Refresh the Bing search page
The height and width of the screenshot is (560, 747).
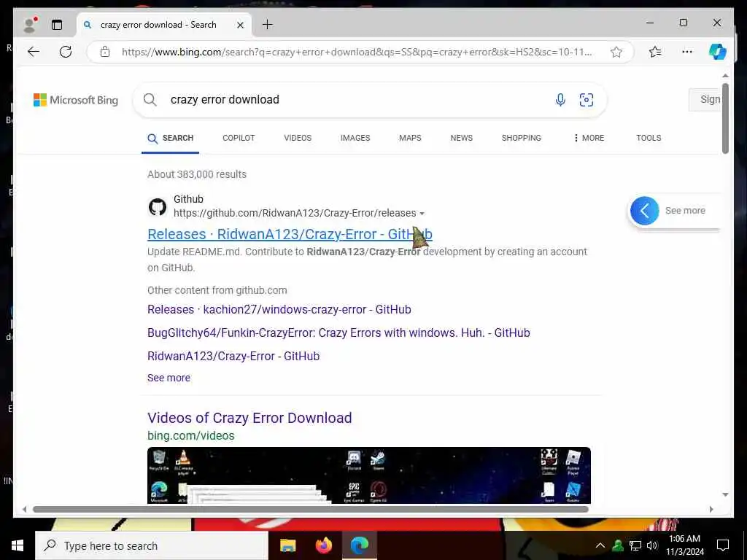[x=66, y=52]
